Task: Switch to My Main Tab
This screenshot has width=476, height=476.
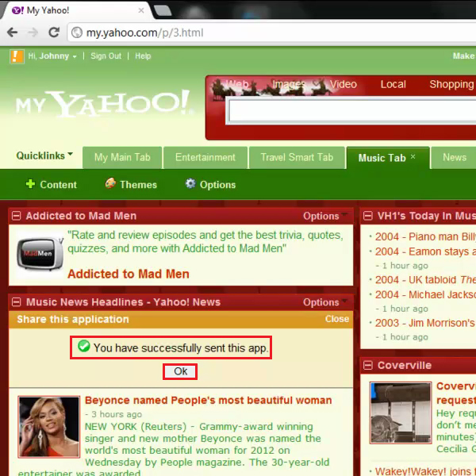Action: tap(122, 157)
